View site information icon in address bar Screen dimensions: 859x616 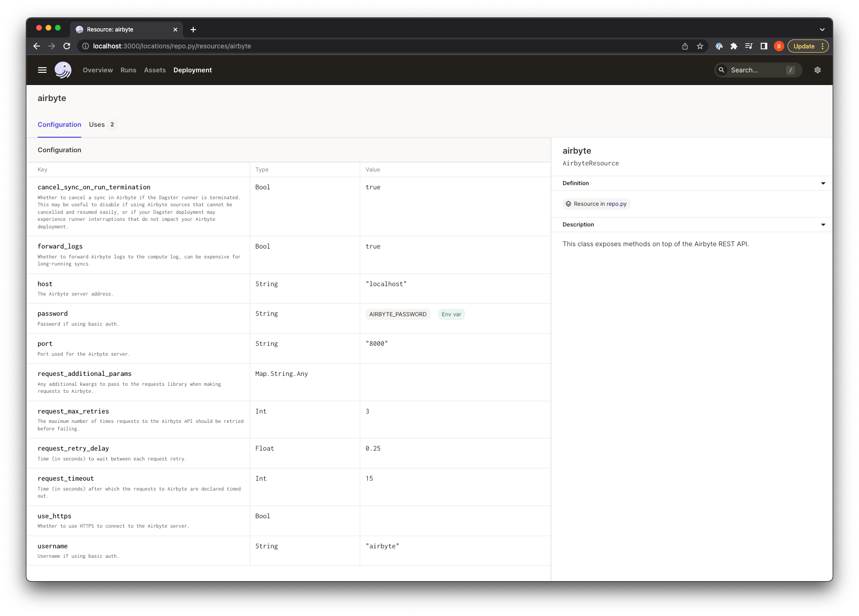(x=86, y=46)
